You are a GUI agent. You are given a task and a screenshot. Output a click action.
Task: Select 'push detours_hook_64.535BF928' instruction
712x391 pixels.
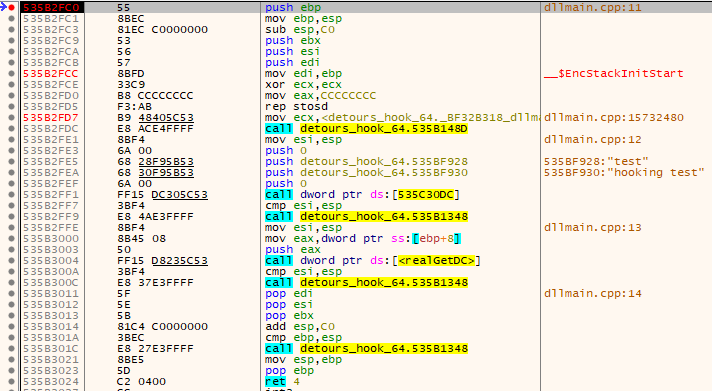[366, 162]
